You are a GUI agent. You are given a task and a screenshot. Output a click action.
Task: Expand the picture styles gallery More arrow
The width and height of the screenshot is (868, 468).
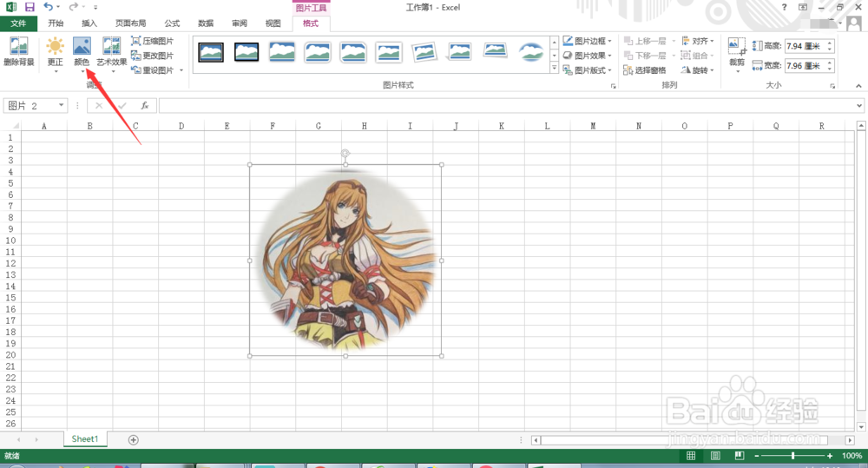[554, 68]
